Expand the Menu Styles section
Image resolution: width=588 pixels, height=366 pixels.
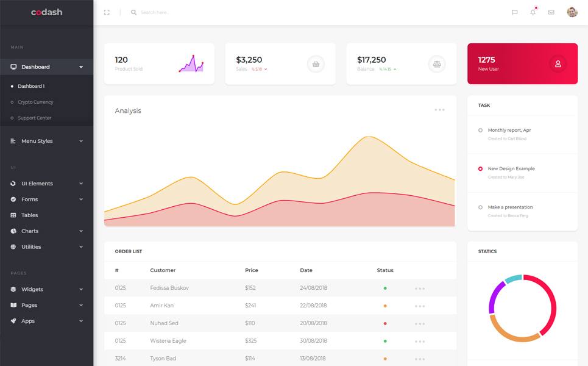click(37, 140)
